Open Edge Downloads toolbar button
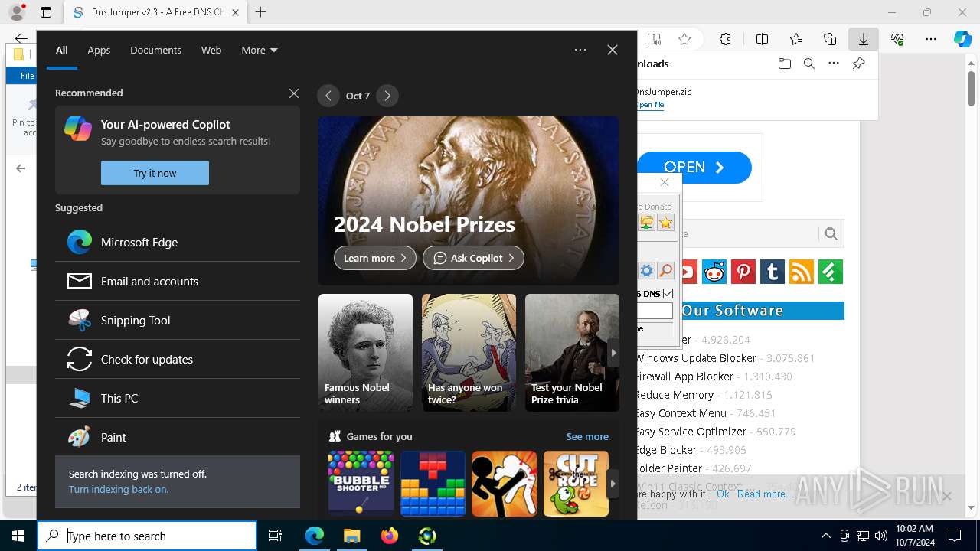Screen dimensions: 980x551 tap(863, 39)
